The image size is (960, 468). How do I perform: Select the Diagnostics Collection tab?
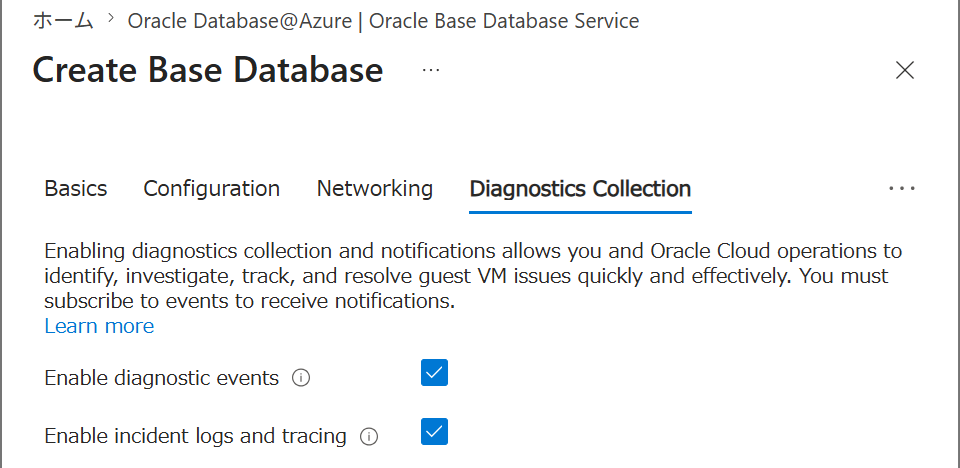(580, 189)
